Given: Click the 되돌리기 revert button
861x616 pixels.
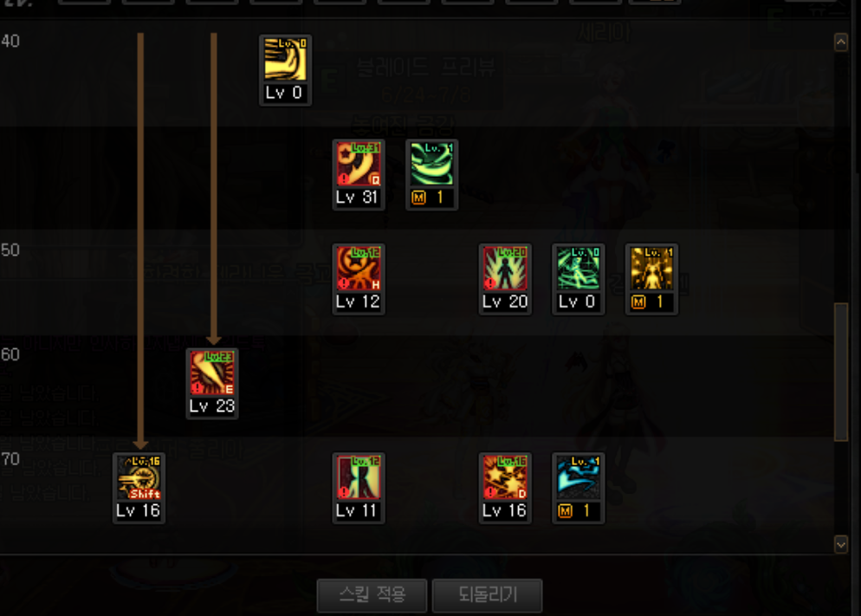Looking at the screenshot, I should (487, 595).
